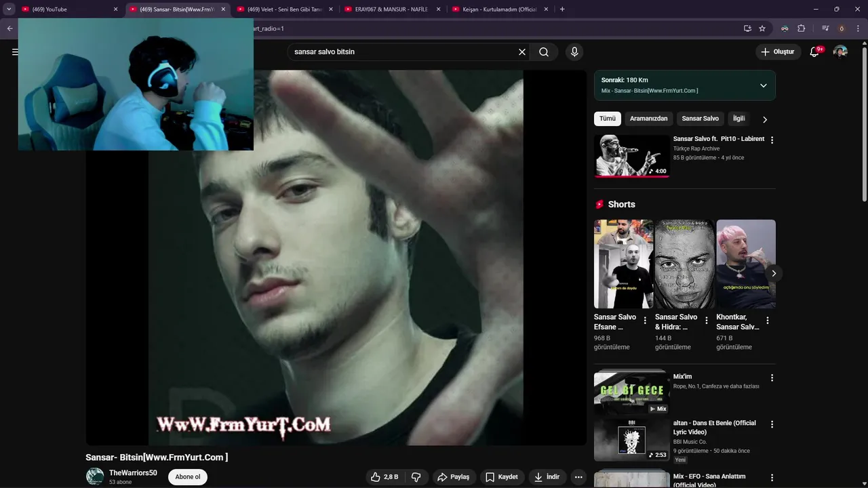Select the Sansar Salvo filter chip
Viewport: 868px width, 488px height.
click(700, 119)
